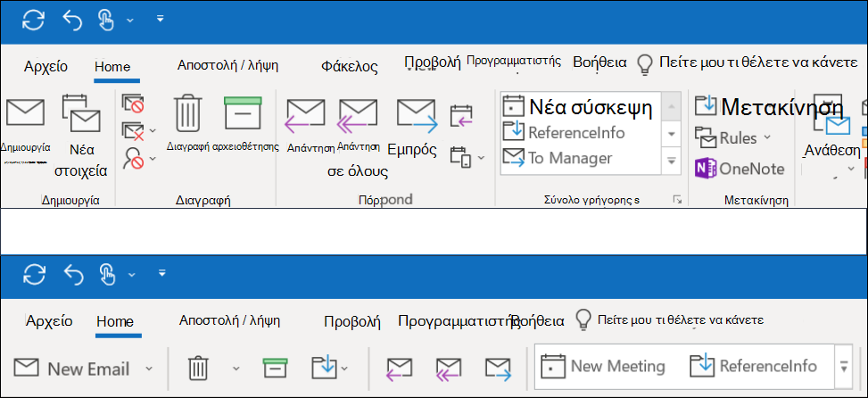The width and height of the screenshot is (868, 398).
Task: Click 'Πείτε μου τι θέλετε να κάνετε' in classic ribbon
Action: coord(758,62)
